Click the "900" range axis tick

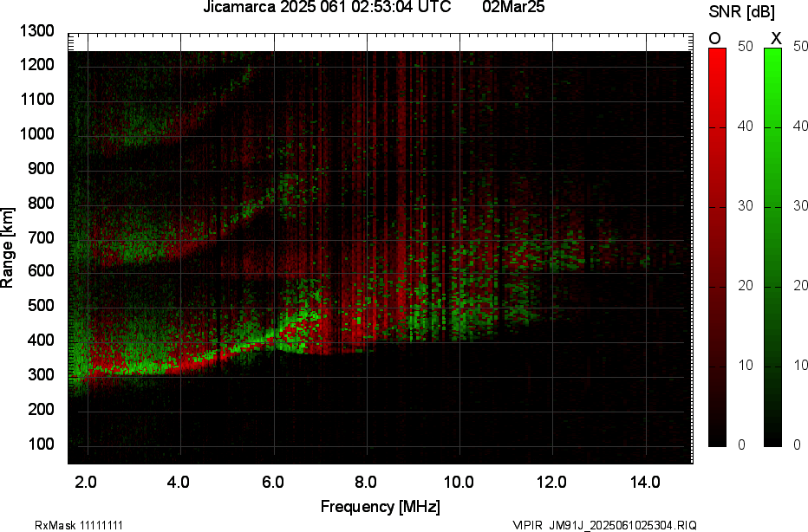coord(41,168)
